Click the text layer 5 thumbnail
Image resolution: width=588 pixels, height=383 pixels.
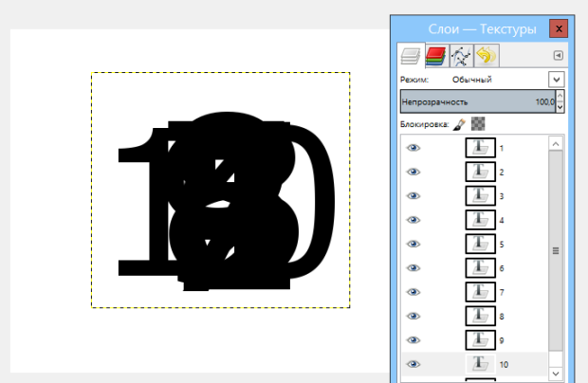[480, 245]
